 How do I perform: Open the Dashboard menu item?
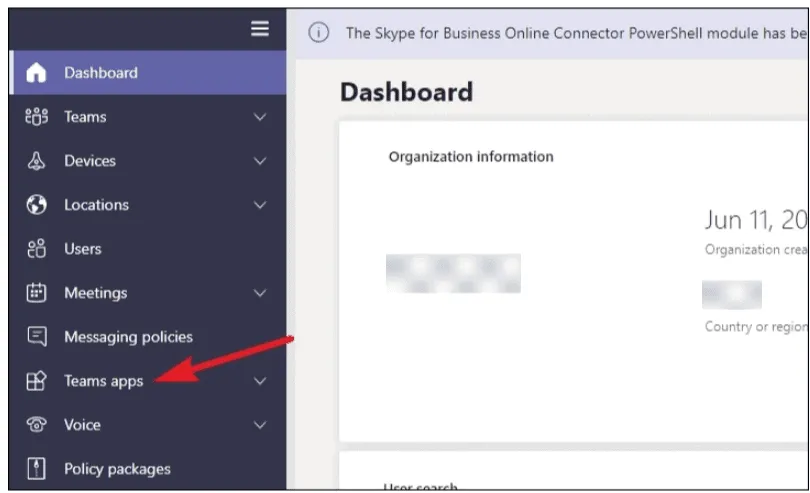click(101, 73)
